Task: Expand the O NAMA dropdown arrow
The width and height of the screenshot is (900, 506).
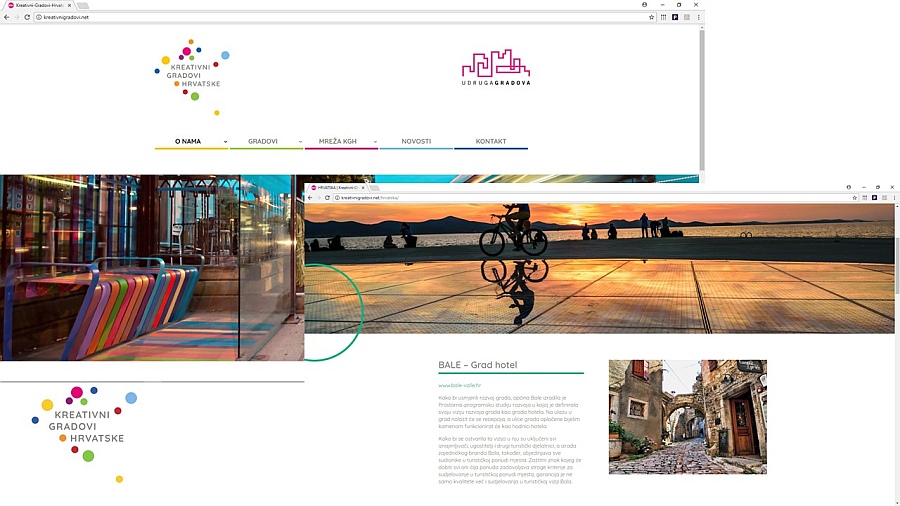Action: [226, 142]
